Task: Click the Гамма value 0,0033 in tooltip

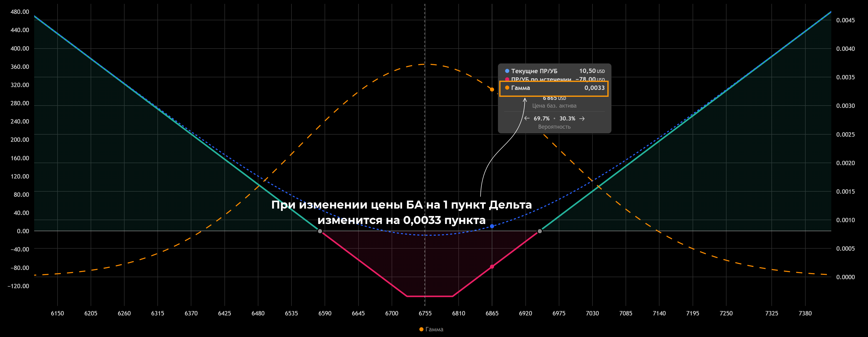Action: tap(595, 88)
